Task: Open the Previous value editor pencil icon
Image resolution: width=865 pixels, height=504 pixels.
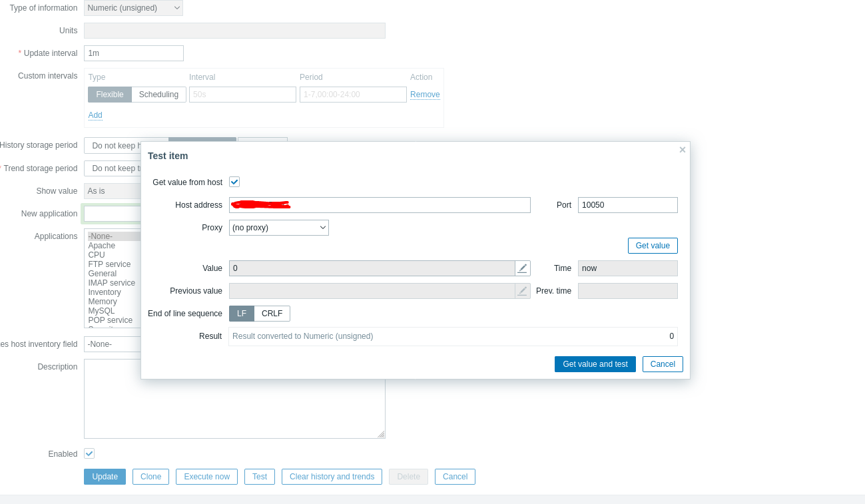Action: 523,290
